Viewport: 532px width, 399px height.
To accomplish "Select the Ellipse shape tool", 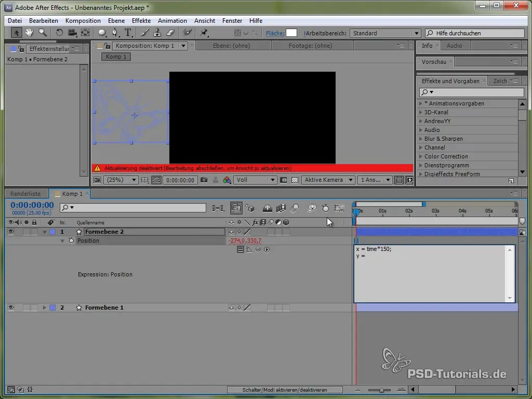I will [102, 33].
